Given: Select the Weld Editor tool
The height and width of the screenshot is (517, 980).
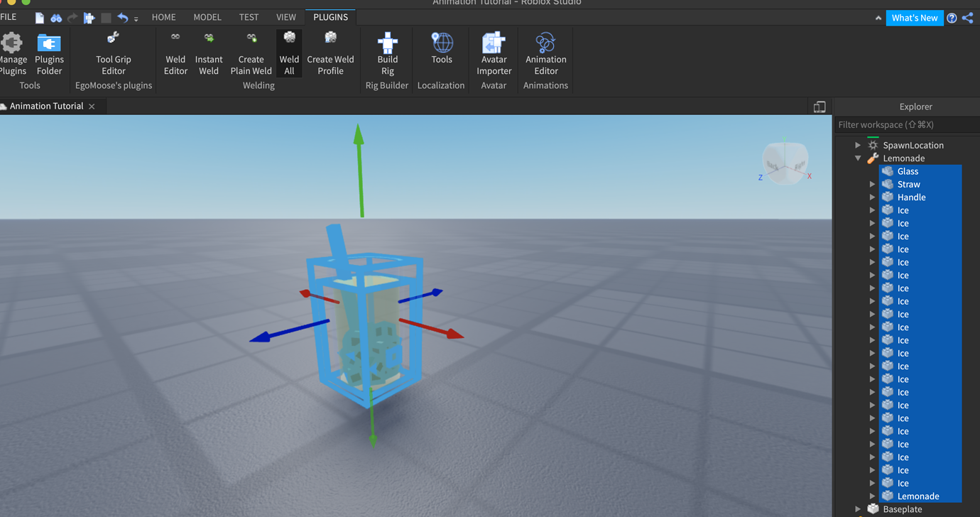Looking at the screenshot, I should [x=175, y=53].
